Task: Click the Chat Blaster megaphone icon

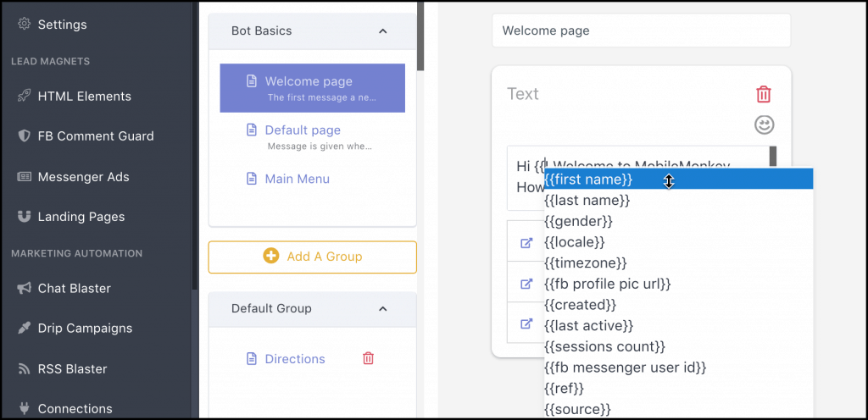Action: (x=24, y=288)
